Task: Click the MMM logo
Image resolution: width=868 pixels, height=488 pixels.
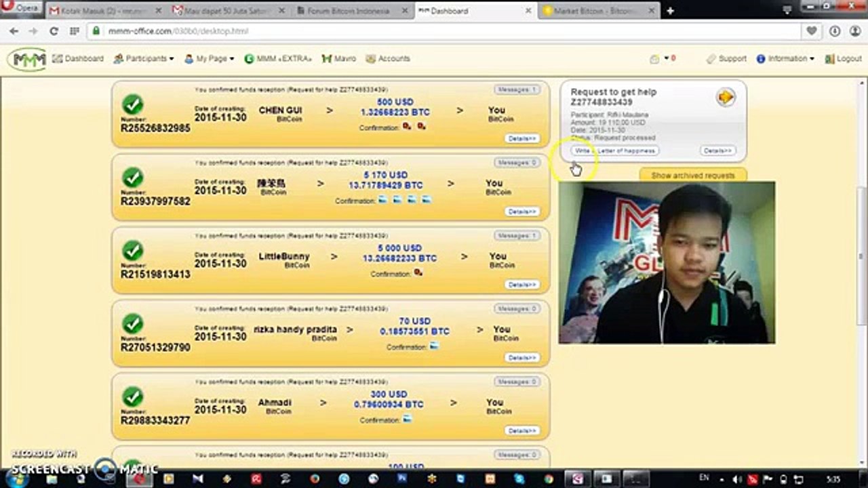Action: click(x=27, y=60)
